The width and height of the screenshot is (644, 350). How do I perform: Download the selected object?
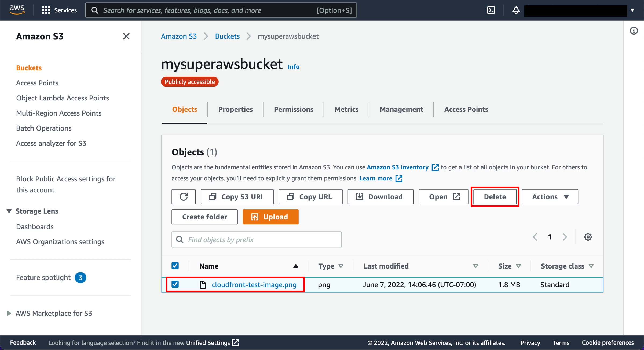click(x=380, y=197)
